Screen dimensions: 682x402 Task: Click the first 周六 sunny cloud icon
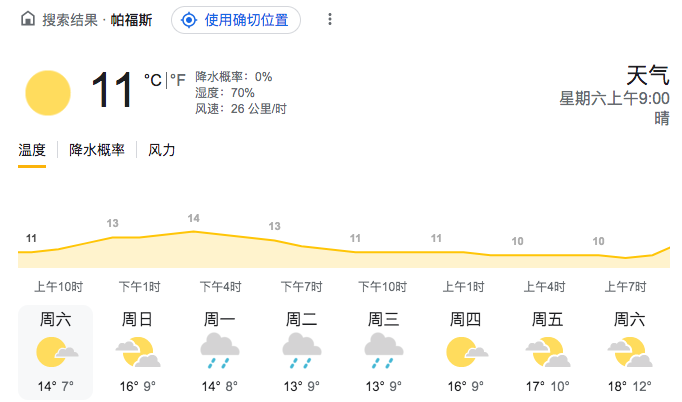[x=56, y=352]
